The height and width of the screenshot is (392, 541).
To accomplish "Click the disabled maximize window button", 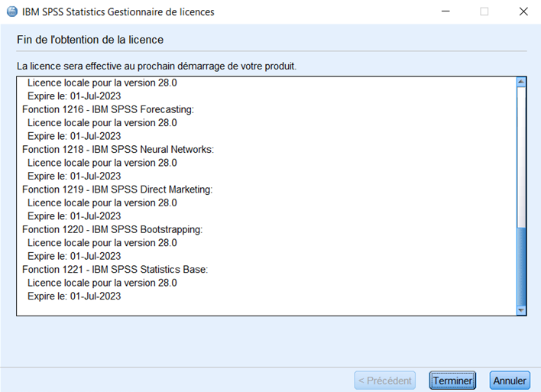I will pos(484,11).
